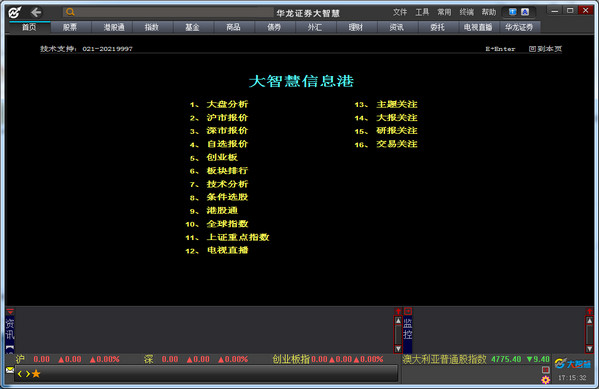
Task: Click the back arrow in the title bar
Action: (x=36, y=12)
